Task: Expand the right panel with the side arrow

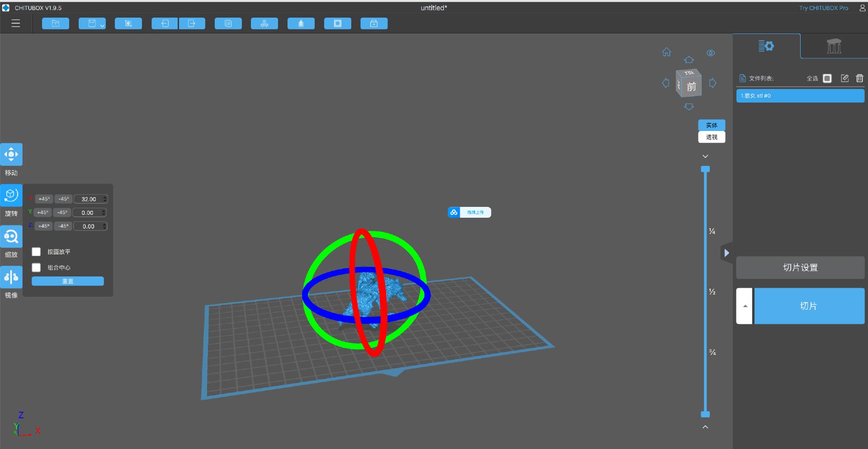Action: coord(726,253)
